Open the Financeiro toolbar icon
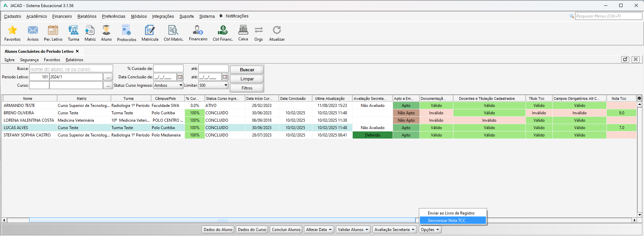This screenshot has height=236, width=644. pyautogui.click(x=198, y=30)
